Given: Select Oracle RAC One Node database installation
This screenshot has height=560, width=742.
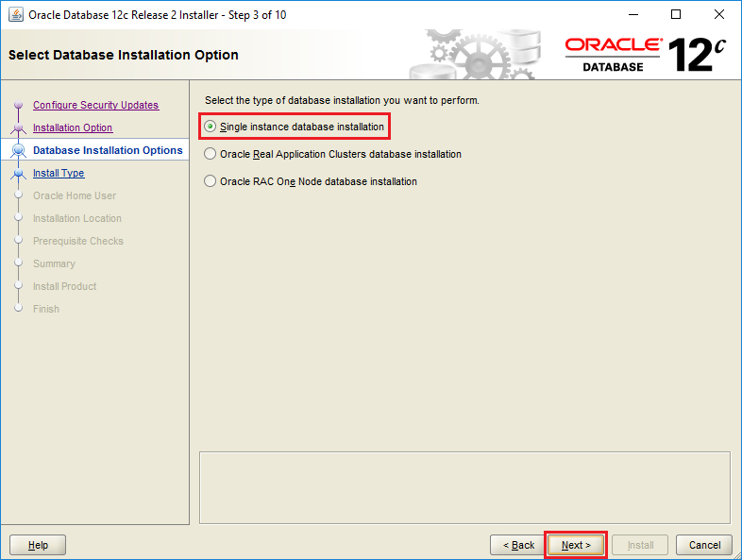Looking at the screenshot, I should point(211,181).
